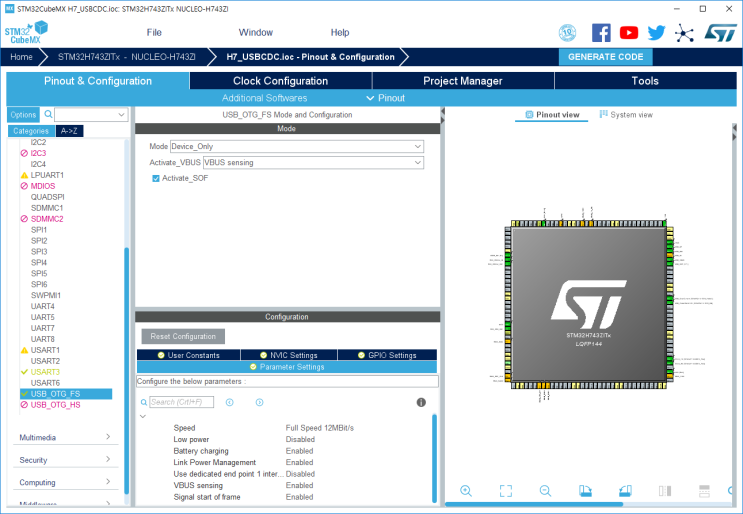
Task: Click the GENERATE CODE button
Action: pos(606,57)
